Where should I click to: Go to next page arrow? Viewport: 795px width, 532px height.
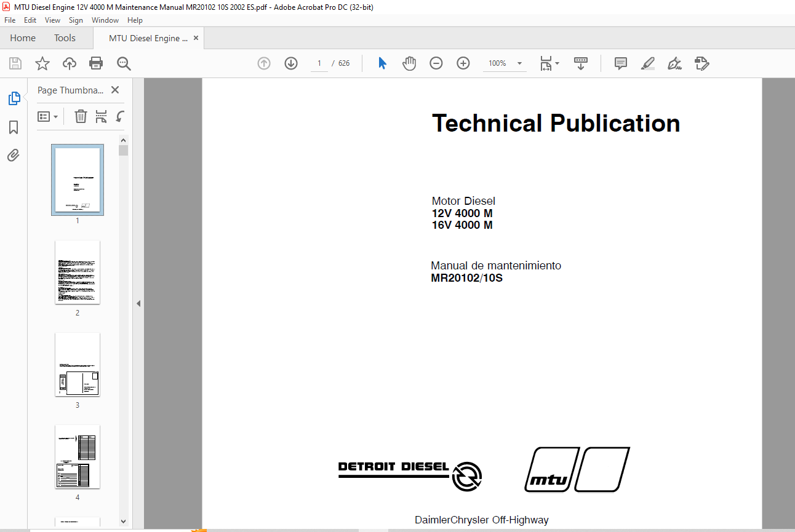pos(291,63)
